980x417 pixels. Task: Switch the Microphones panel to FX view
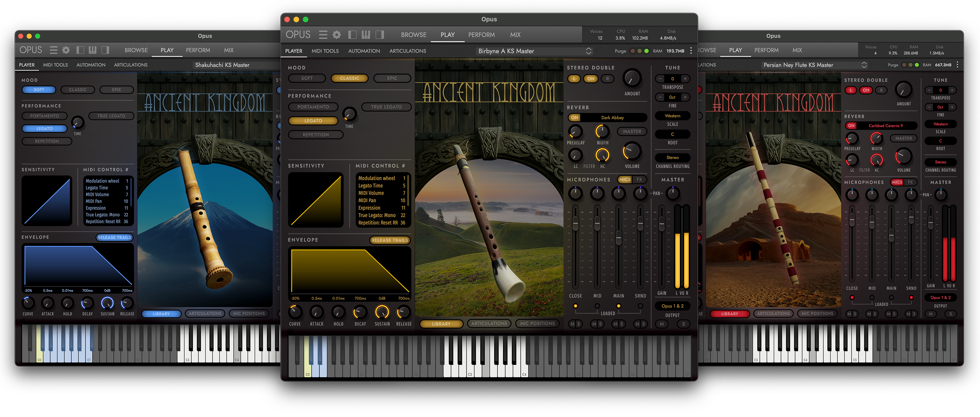639,180
